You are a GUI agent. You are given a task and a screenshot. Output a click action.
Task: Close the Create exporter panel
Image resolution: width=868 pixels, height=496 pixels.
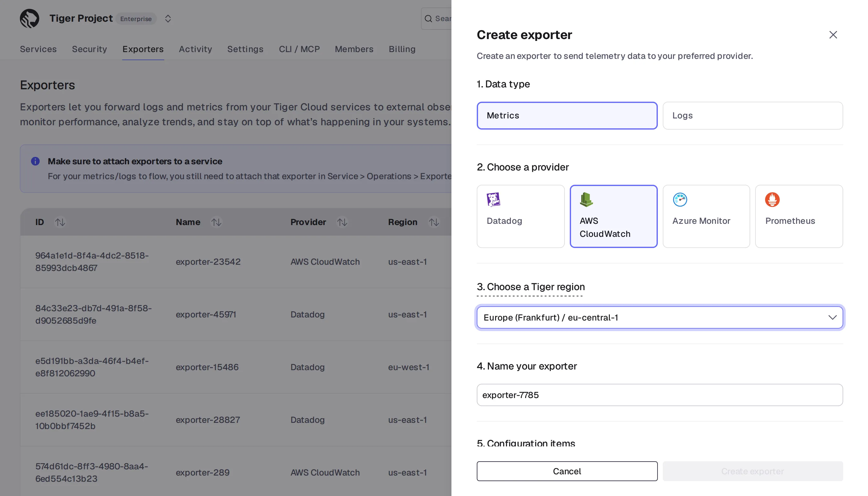[833, 35]
